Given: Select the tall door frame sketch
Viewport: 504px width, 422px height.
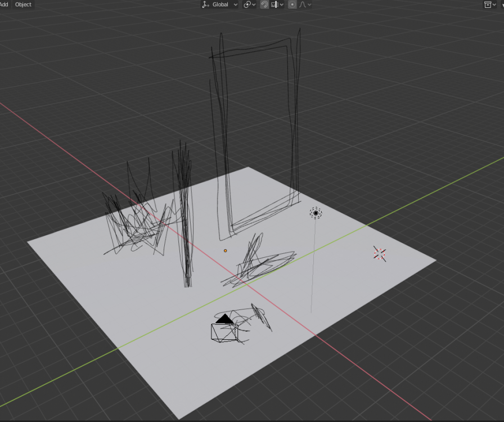Looking at the screenshot, I should click(293, 113).
